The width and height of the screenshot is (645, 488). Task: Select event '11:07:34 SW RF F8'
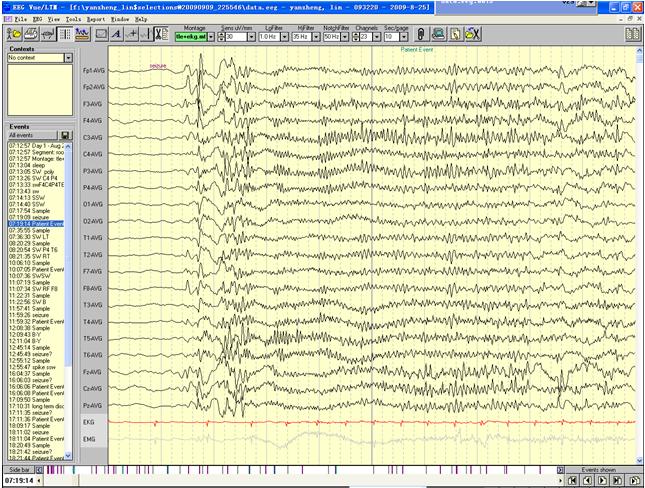(36, 289)
